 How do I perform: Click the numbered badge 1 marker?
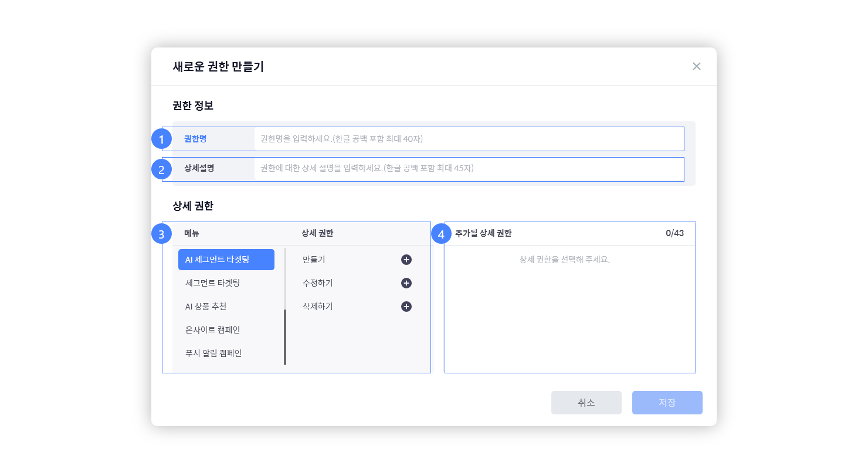(161, 139)
